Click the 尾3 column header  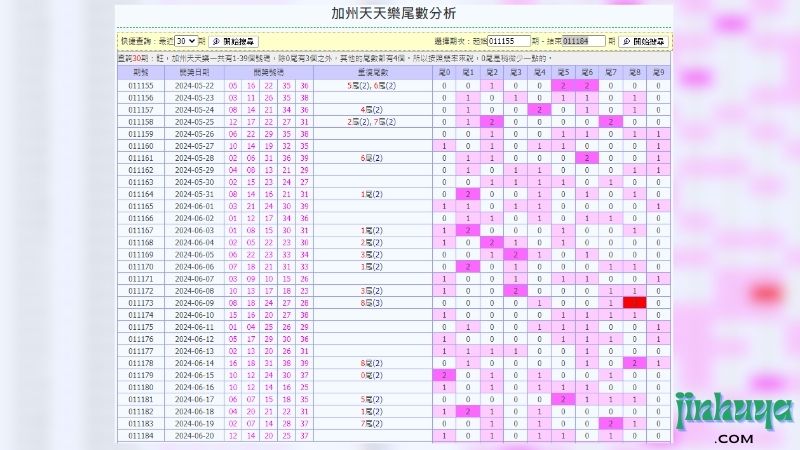coord(516,73)
